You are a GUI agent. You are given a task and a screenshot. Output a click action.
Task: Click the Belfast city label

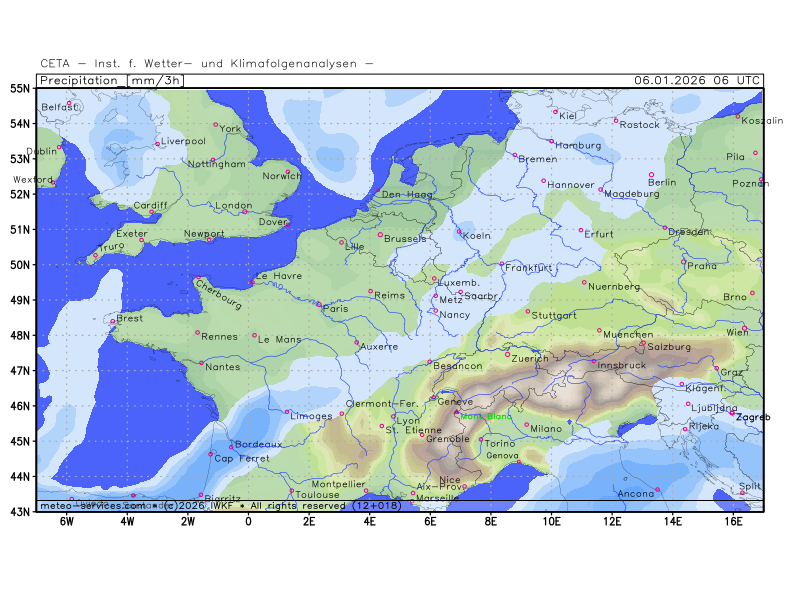(x=59, y=106)
